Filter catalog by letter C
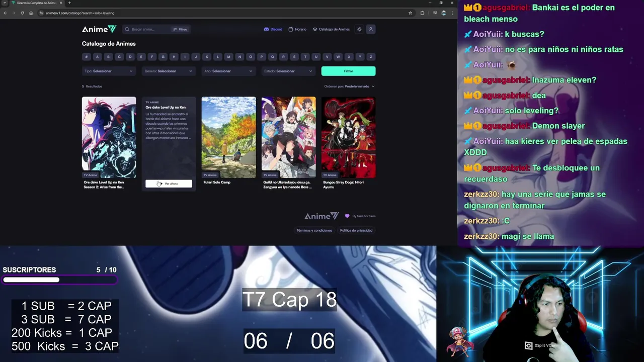Image resolution: width=644 pixels, height=362 pixels. (x=119, y=57)
